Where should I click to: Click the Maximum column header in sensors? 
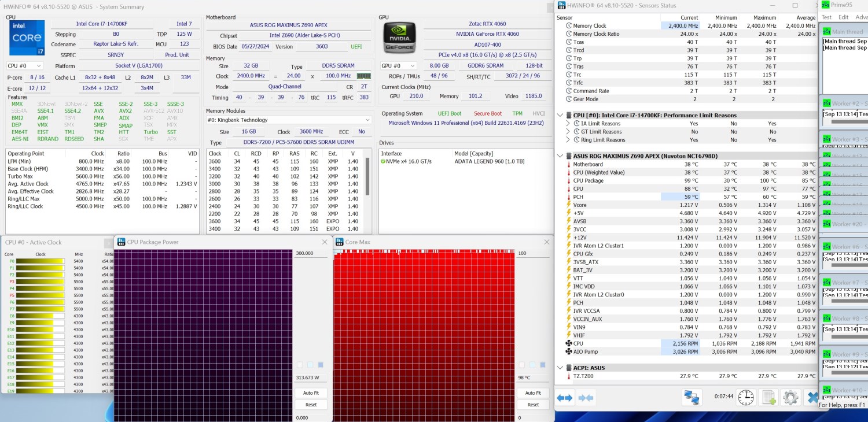[764, 17]
